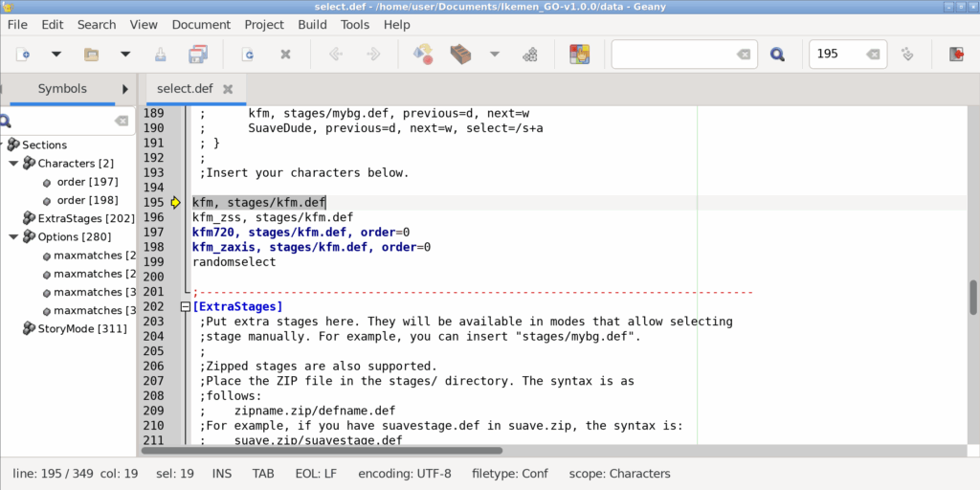Select the Symbols sidebar tab
Screen dimensions: 980x490
[x=62, y=89]
